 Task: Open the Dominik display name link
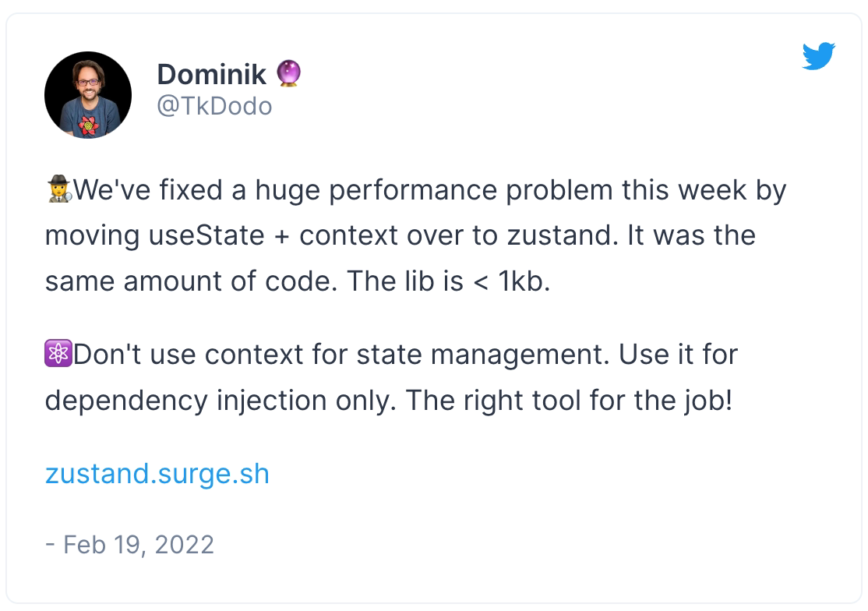[211, 75]
